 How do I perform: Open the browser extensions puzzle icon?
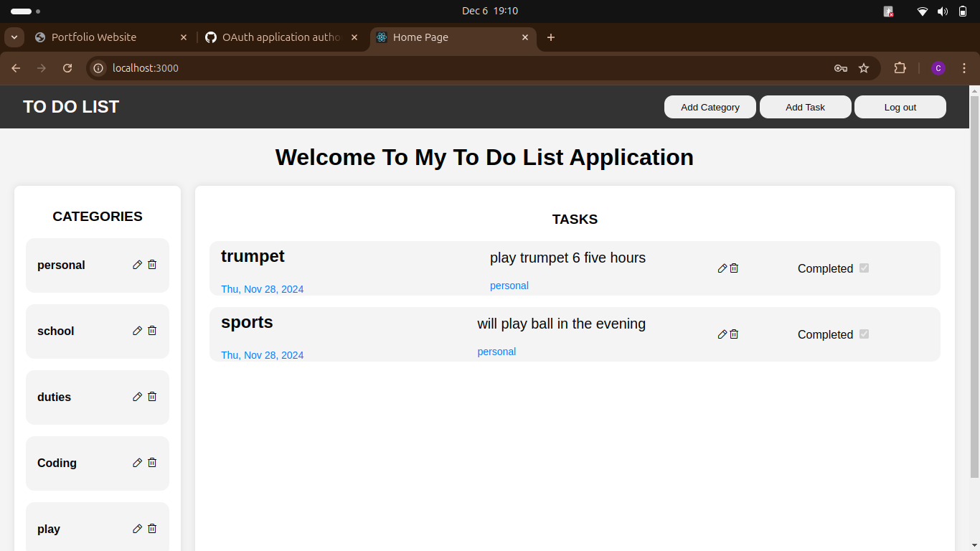click(900, 68)
